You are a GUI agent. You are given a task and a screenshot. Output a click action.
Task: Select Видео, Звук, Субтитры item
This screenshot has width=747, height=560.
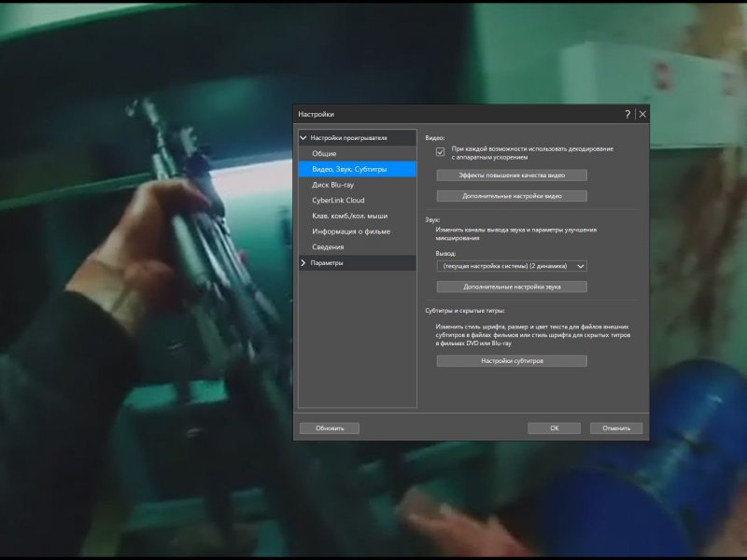coord(358,169)
